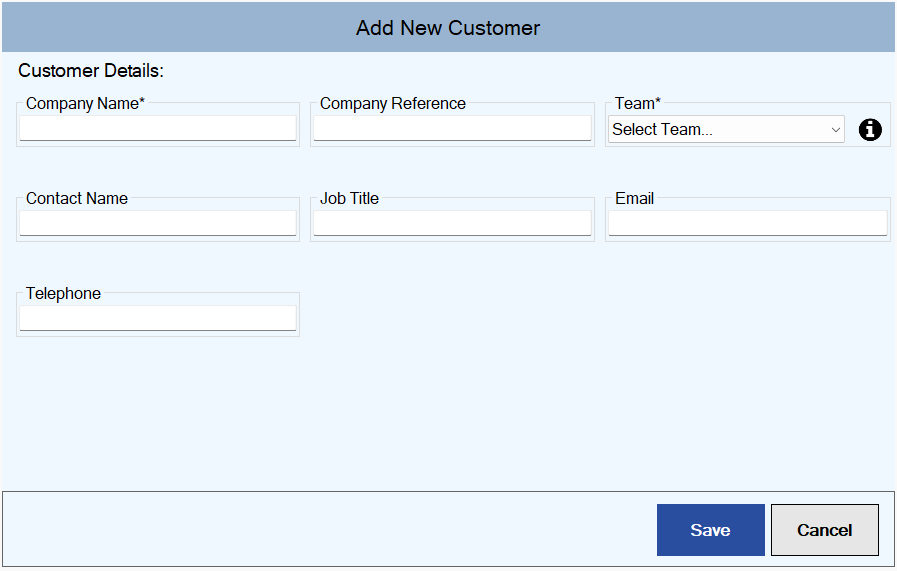The width and height of the screenshot is (897, 571).
Task: Place the cursor in the Job Title field
Action: click(452, 223)
